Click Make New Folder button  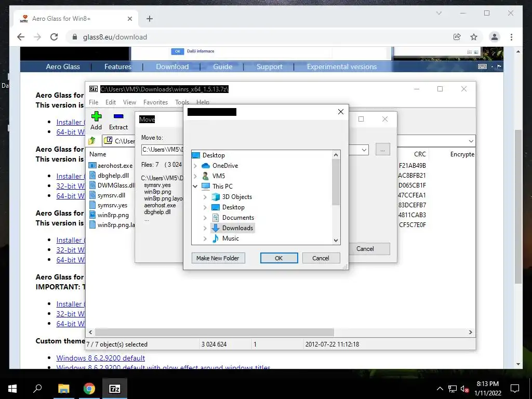[218, 258]
